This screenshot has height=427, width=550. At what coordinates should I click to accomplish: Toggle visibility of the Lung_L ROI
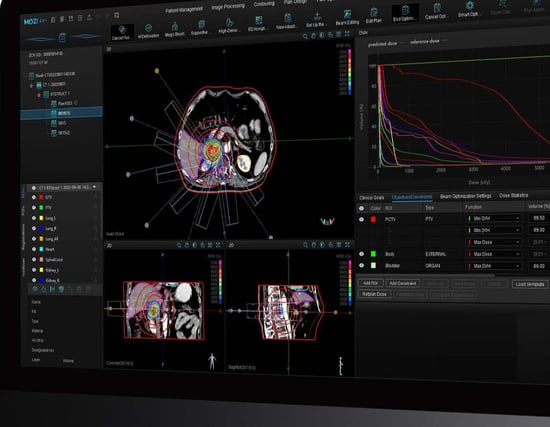tap(34, 218)
